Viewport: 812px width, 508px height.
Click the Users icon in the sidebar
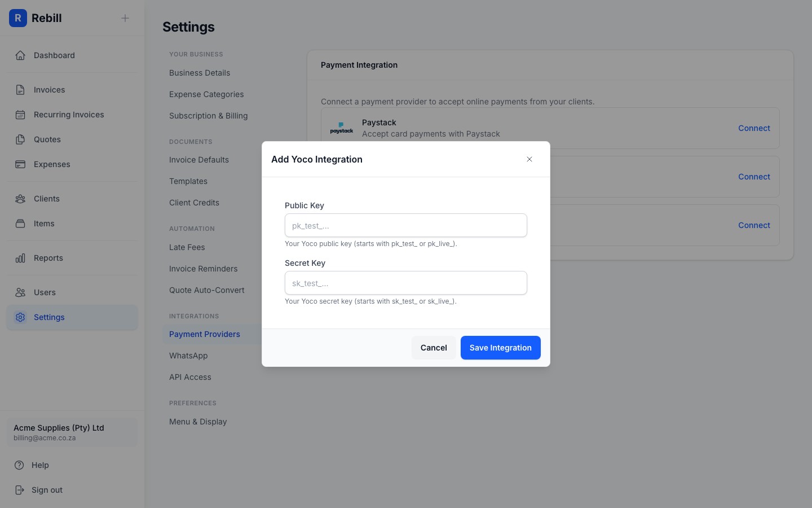[x=20, y=292]
